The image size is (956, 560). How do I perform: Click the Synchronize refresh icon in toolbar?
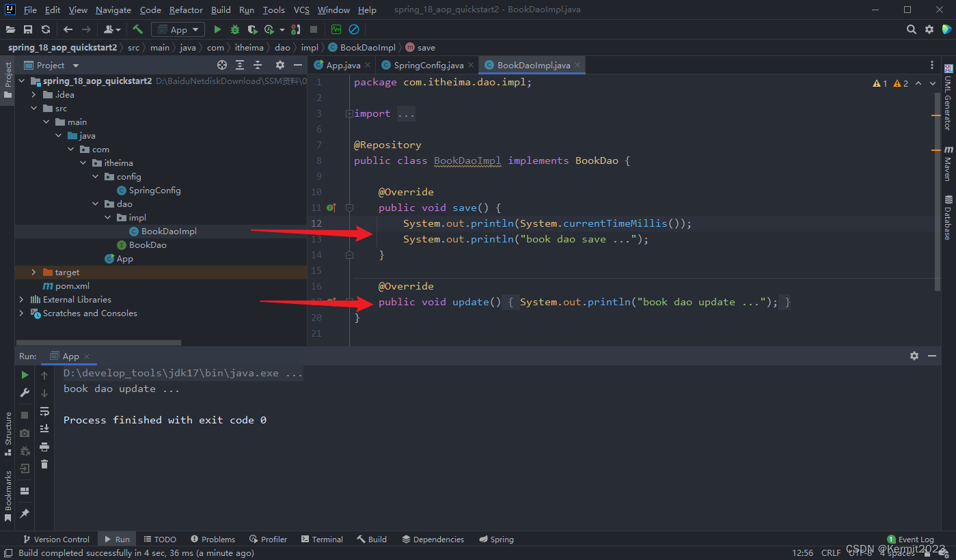[x=46, y=29]
